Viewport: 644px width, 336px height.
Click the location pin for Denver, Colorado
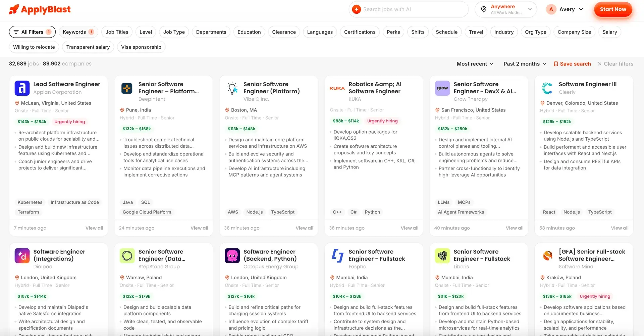click(542, 103)
